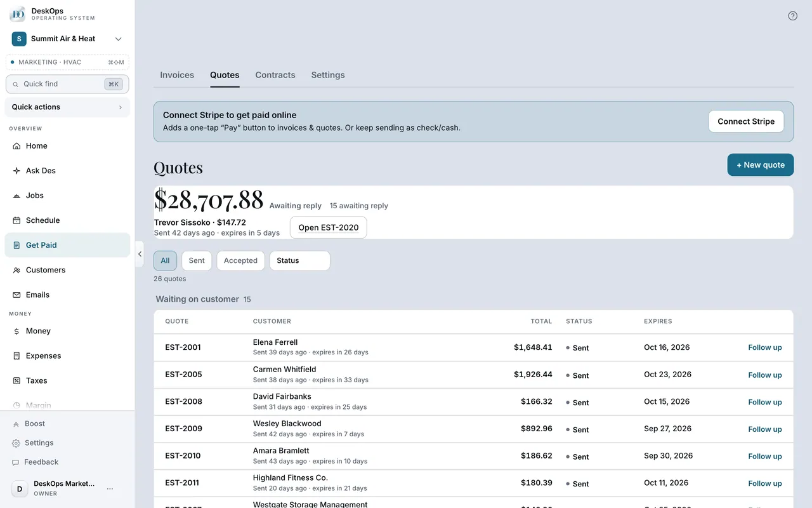The height and width of the screenshot is (508, 812).
Task: Click Trevor Sissoko · $147.72 text
Action: (200, 223)
